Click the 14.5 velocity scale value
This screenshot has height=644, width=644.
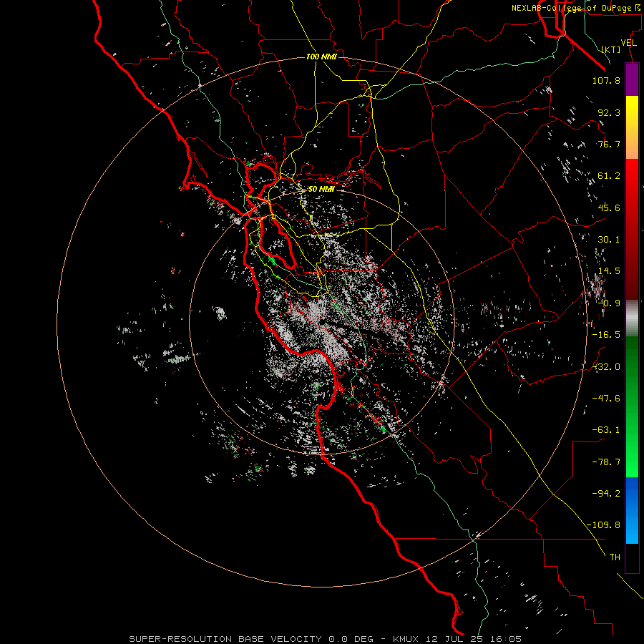[609, 271]
